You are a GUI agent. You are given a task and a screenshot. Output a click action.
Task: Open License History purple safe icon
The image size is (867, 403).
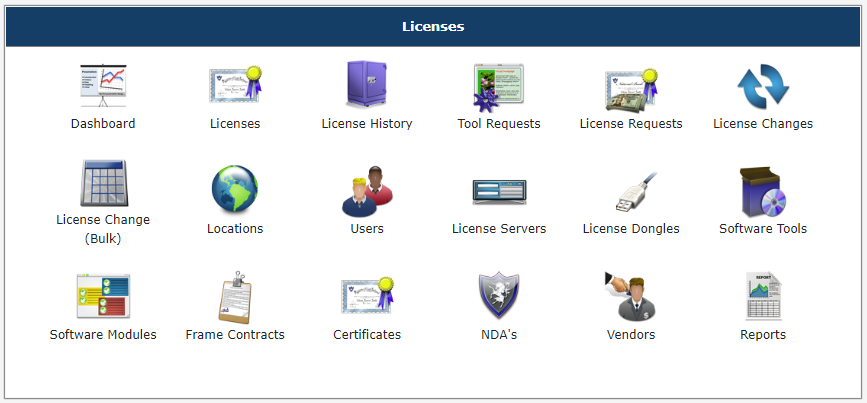pyautogui.click(x=367, y=84)
